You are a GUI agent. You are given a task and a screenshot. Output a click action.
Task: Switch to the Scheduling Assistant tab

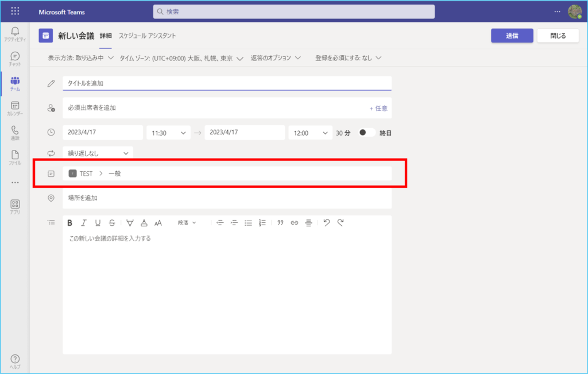click(x=147, y=36)
